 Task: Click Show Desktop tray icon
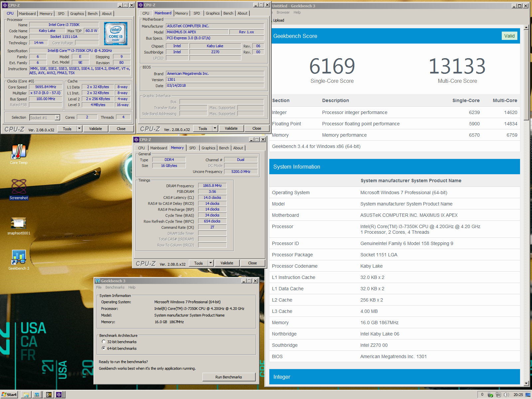[528, 395]
